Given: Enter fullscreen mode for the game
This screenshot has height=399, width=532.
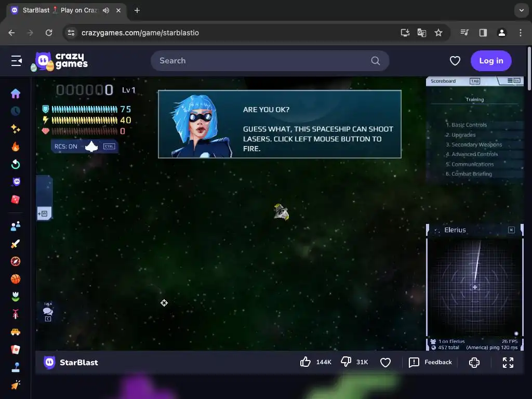Looking at the screenshot, I should (508, 362).
